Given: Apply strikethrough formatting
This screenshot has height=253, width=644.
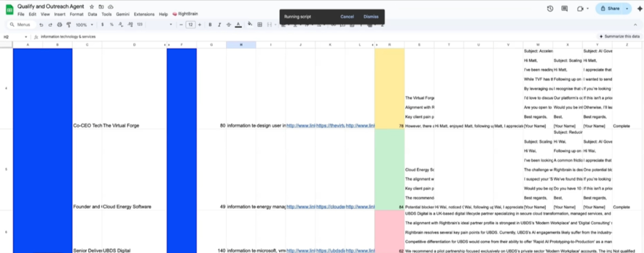Looking at the screenshot, I should 229,25.
